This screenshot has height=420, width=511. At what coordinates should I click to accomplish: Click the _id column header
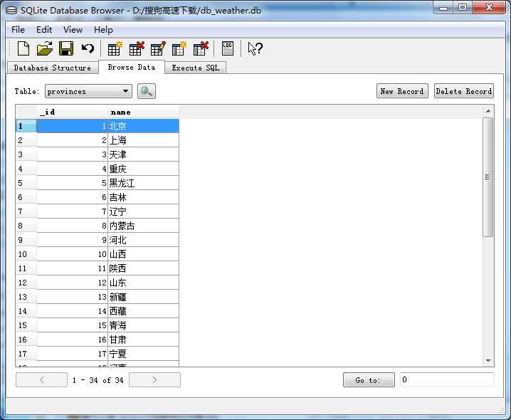coord(72,112)
